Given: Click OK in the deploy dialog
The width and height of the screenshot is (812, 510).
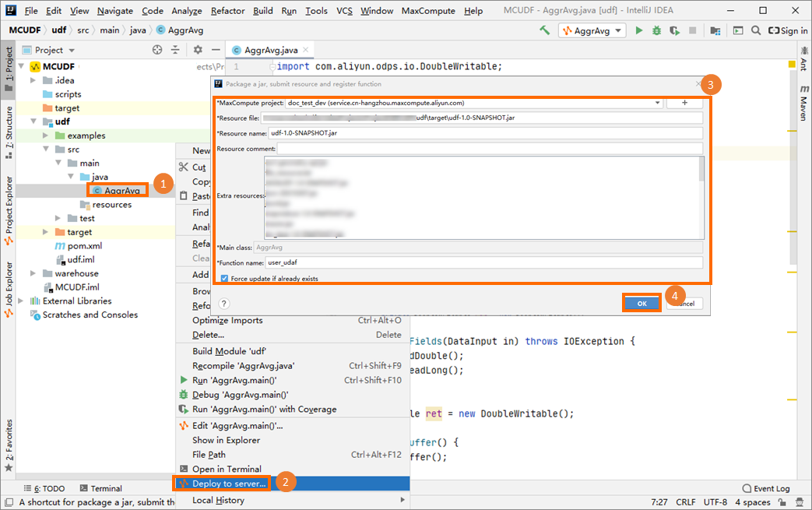Looking at the screenshot, I should (x=642, y=303).
